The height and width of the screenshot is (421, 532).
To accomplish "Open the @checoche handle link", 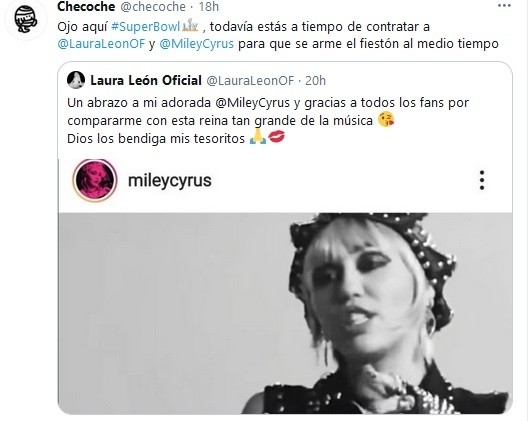I will coord(153,6).
